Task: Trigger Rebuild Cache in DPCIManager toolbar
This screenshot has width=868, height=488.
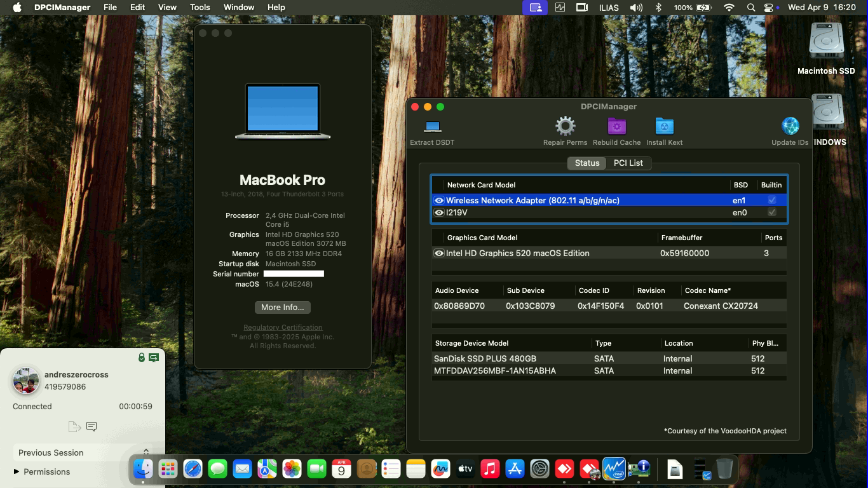Action: point(616,127)
